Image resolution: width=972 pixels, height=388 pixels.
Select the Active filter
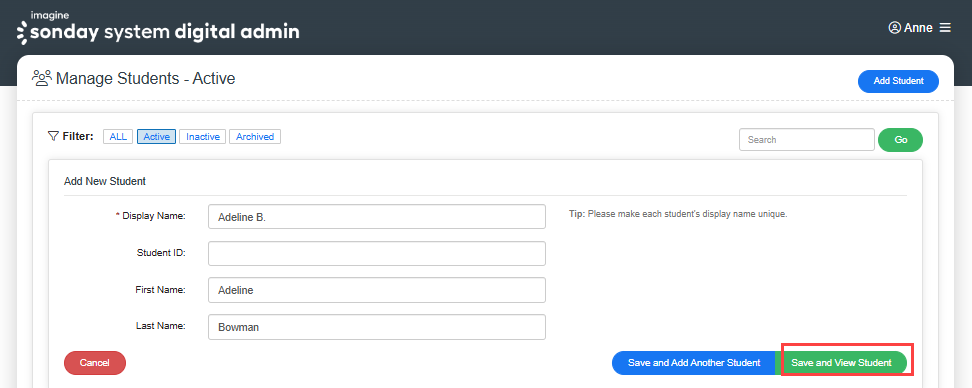pyautogui.click(x=157, y=136)
